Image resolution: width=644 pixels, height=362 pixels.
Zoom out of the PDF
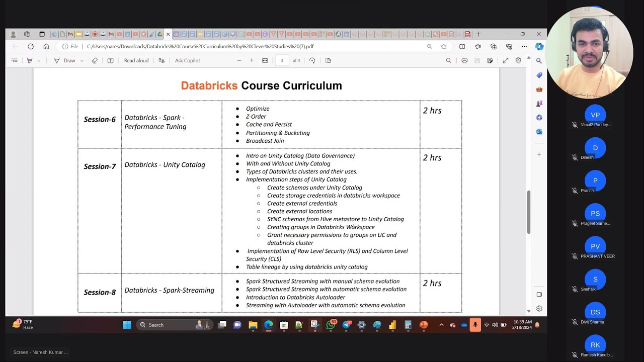(x=239, y=60)
